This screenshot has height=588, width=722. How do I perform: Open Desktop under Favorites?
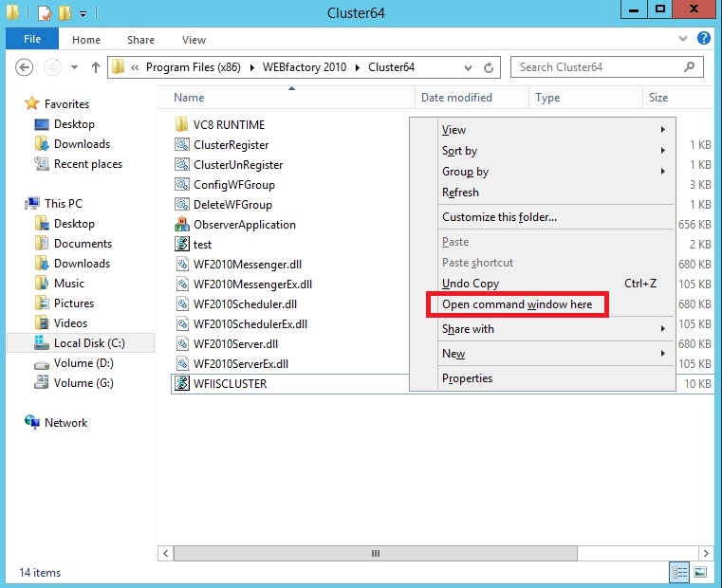[x=74, y=124]
